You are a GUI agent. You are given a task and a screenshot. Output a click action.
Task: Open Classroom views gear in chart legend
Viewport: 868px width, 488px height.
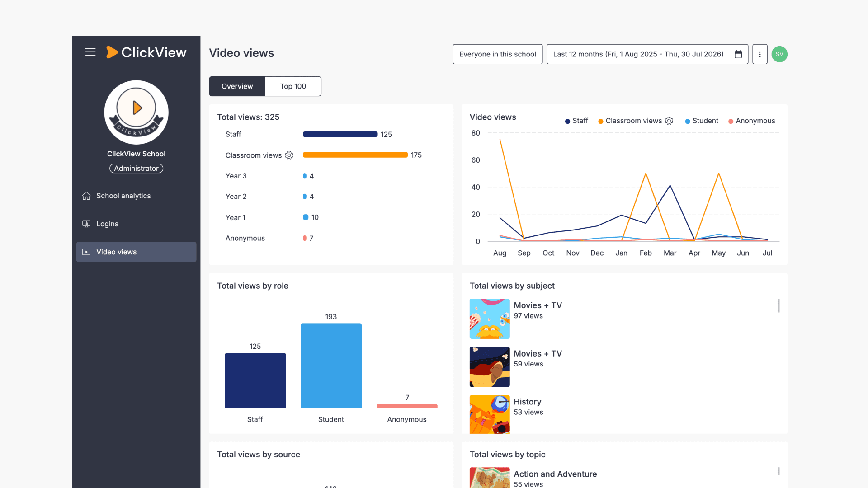pyautogui.click(x=669, y=121)
